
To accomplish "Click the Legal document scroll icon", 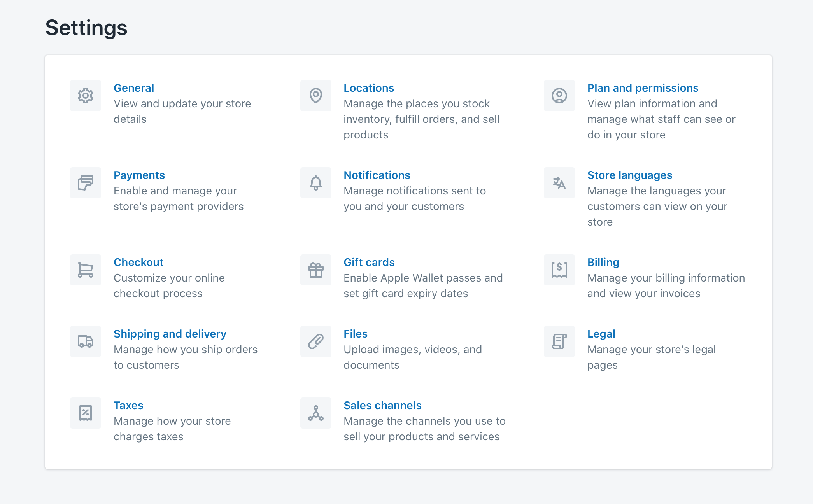I will (x=559, y=341).
